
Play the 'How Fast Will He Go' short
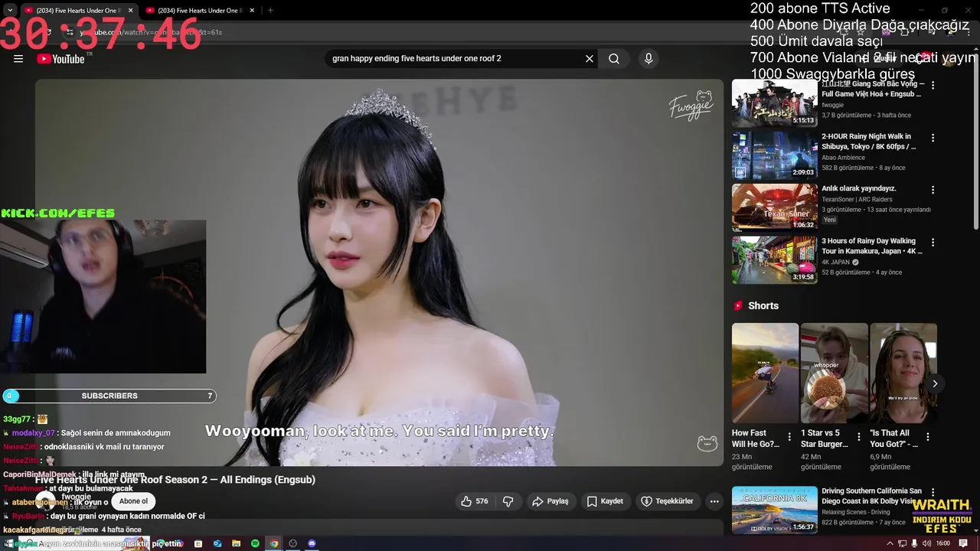tap(765, 373)
